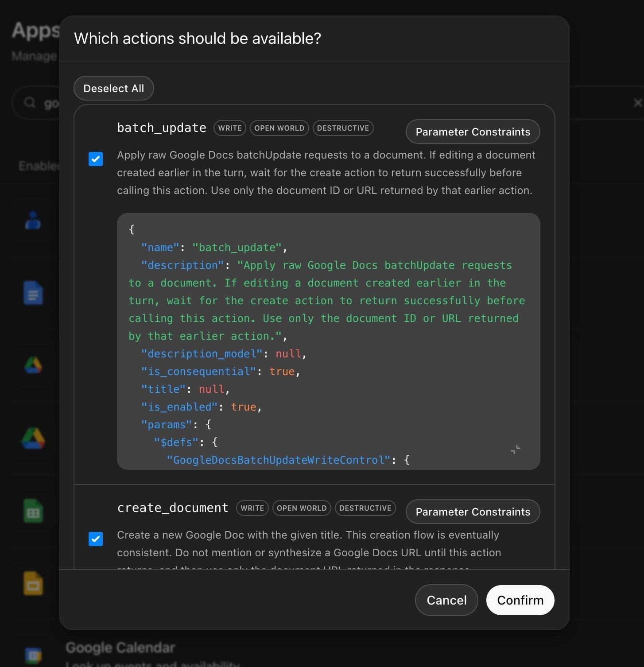Click the "is_enabled": true JSON line
Viewport: 644px width, 667px height.
coord(202,407)
